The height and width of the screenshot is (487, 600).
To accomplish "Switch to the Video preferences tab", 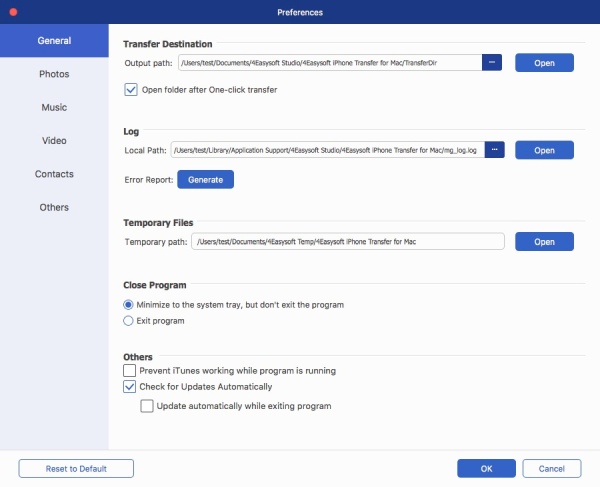I will [54, 140].
